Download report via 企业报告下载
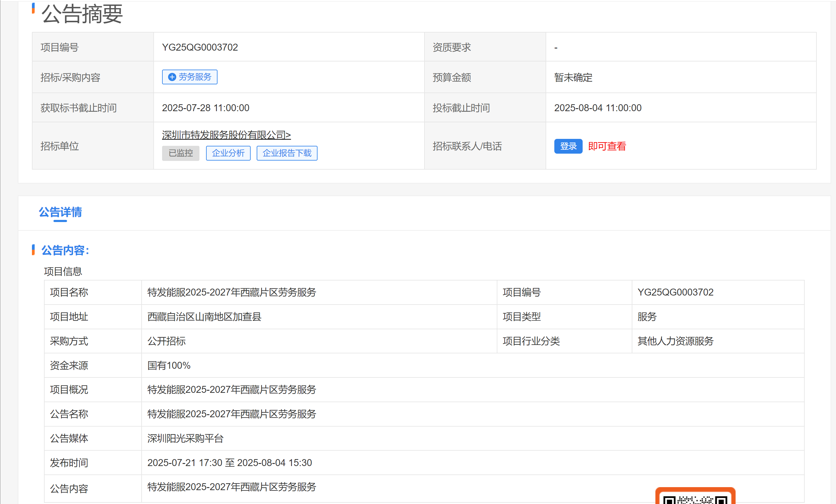Image resolution: width=836 pixels, height=504 pixels. [287, 153]
